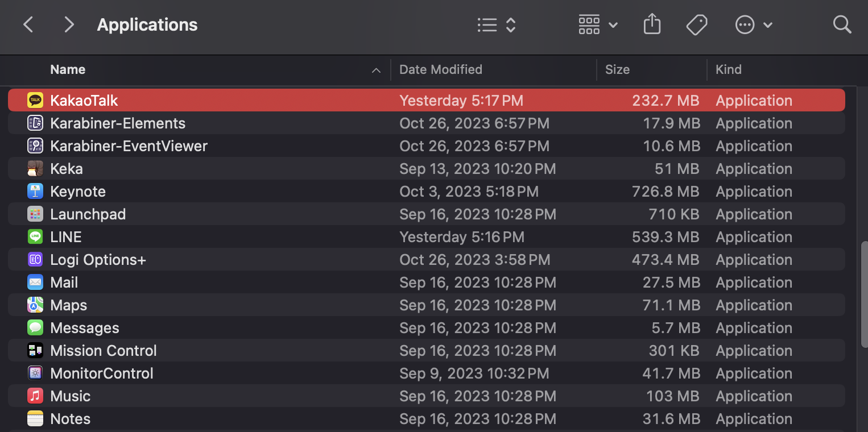Image resolution: width=868 pixels, height=432 pixels.
Task: Click the Mission Control file name
Action: [104, 351]
